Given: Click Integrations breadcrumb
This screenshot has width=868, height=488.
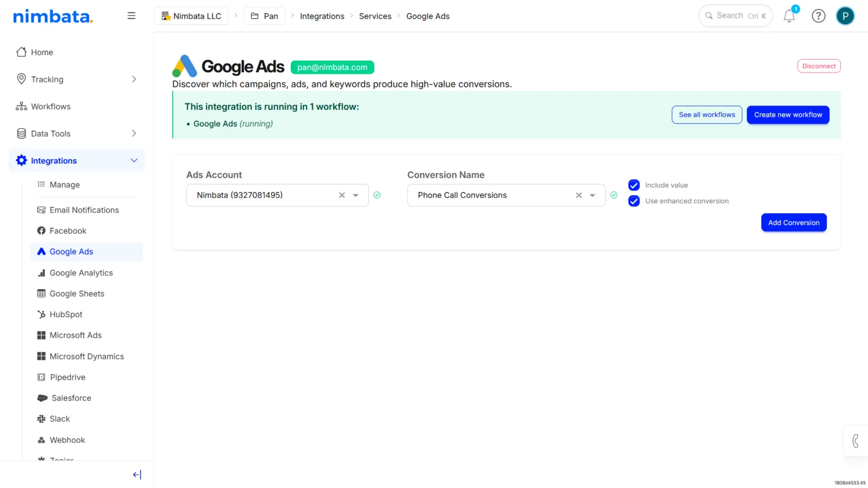Looking at the screenshot, I should 322,16.
